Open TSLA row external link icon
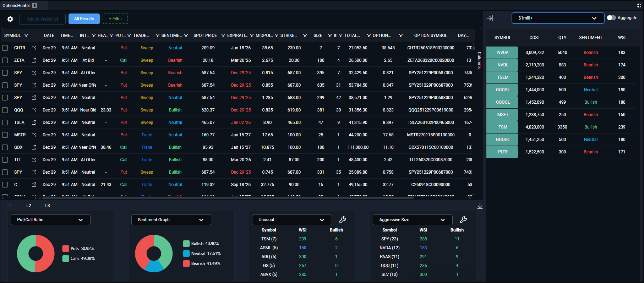Image resolution: width=644 pixels, height=283 pixels. (34, 123)
